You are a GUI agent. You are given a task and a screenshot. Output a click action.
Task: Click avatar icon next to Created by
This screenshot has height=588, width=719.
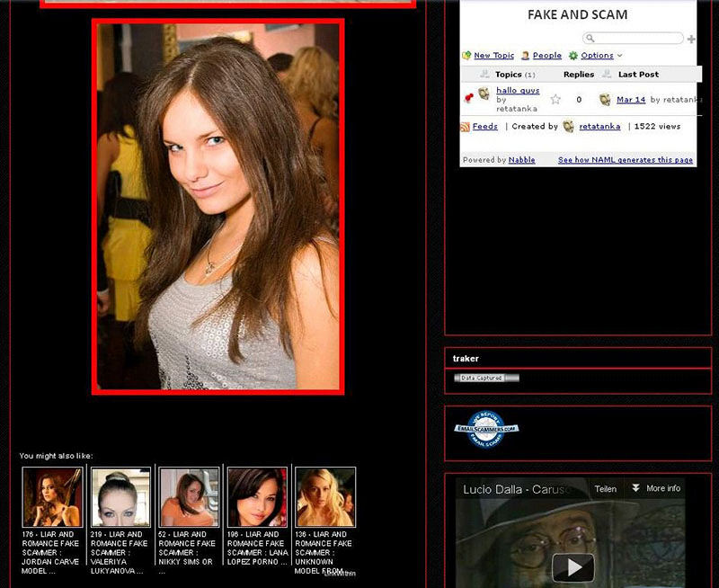[x=568, y=126]
